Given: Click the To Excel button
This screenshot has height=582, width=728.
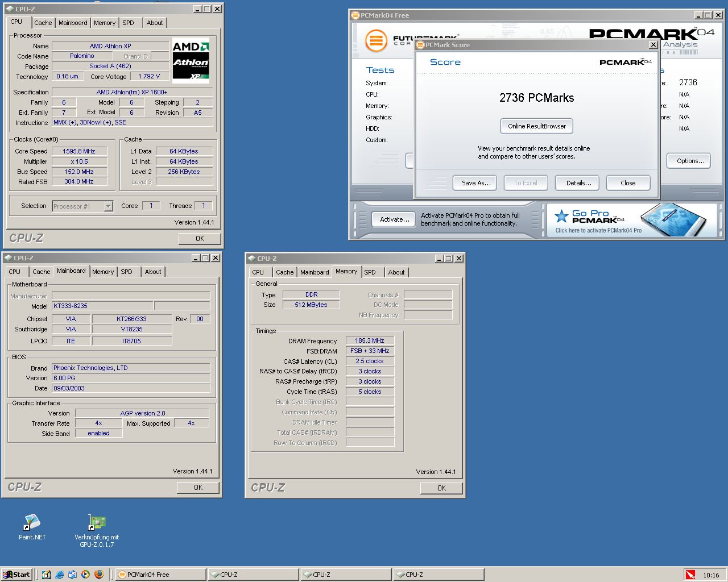Looking at the screenshot, I should 526,183.
